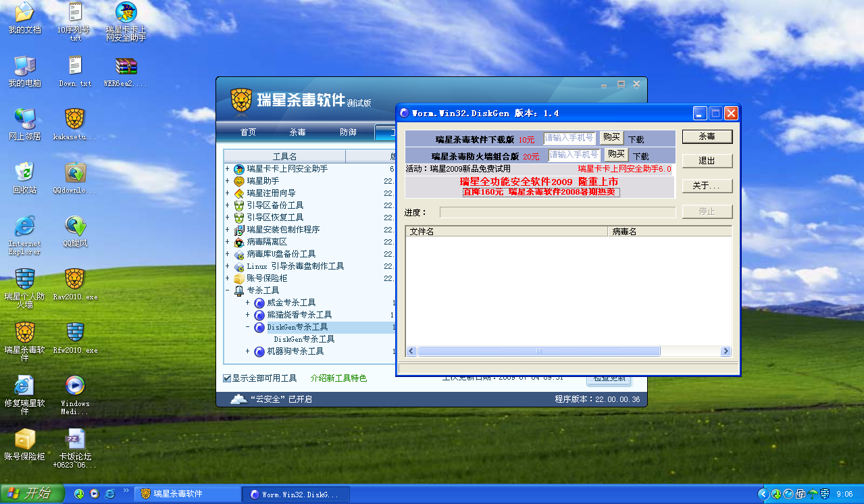Sort by the 文件名 column header
The image size is (864, 504).
pos(506,231)
